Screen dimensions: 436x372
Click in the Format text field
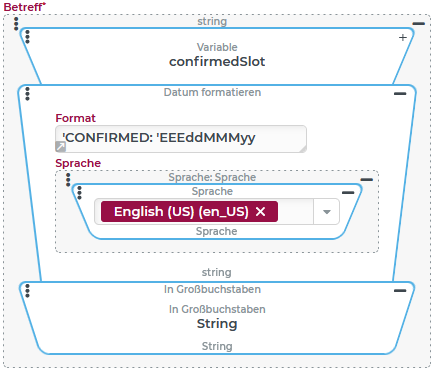coord(181,139)
